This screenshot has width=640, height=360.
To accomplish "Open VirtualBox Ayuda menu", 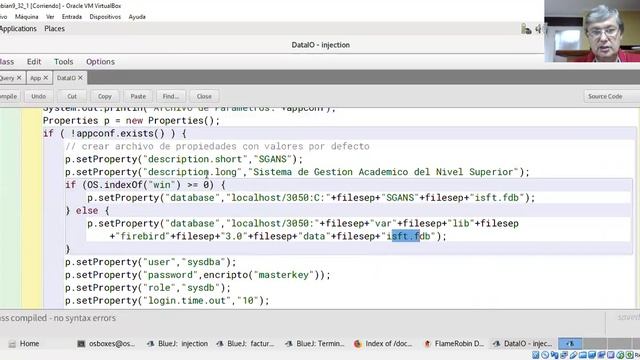I will tap(137, 17).
